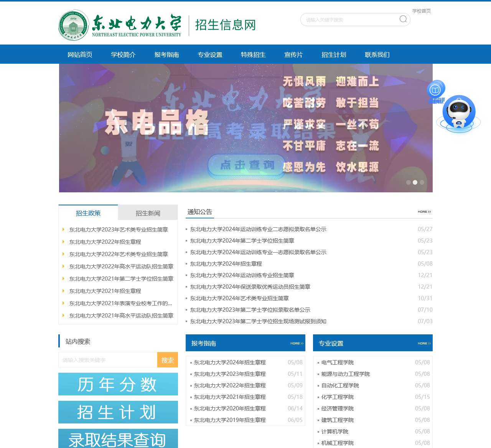Click the university emblem logo

(x=74, y=25)
